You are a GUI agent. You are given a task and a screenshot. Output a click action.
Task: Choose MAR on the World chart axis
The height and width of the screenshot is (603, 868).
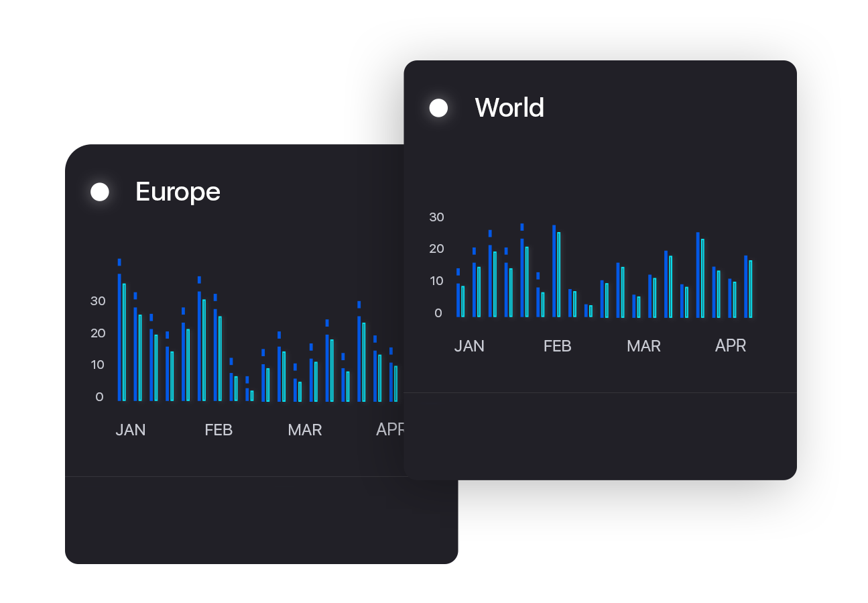643,346
